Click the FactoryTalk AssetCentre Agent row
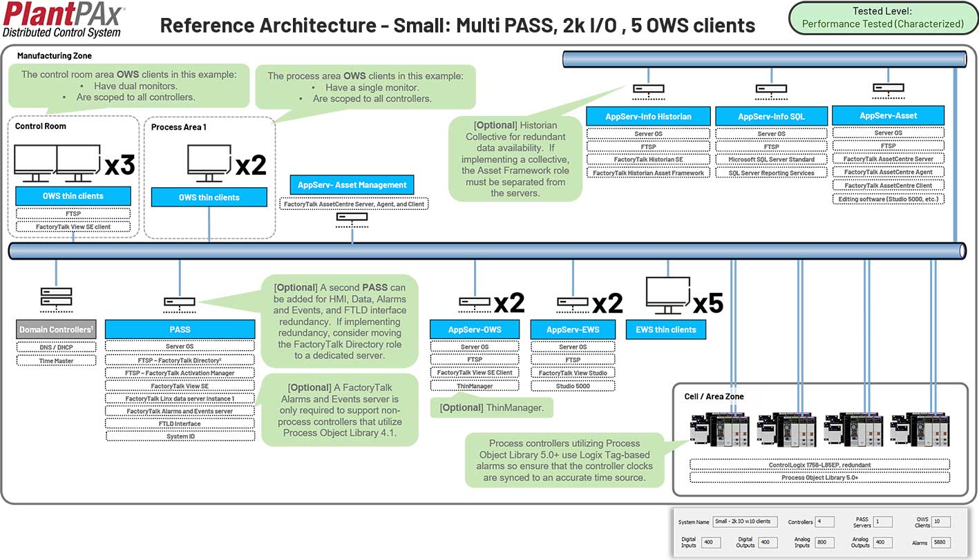 click(888, 172)
